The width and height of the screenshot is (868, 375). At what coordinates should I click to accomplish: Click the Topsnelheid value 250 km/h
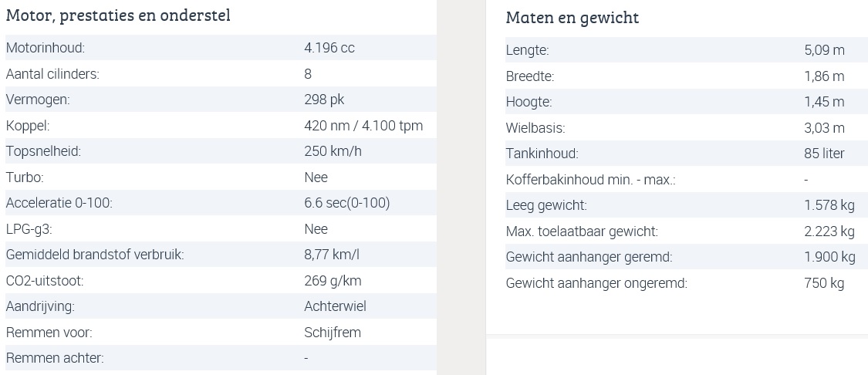tap(333, 151)
